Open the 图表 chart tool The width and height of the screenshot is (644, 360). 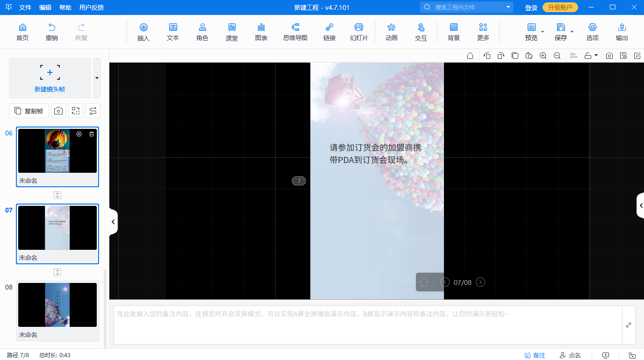point(261,32)
